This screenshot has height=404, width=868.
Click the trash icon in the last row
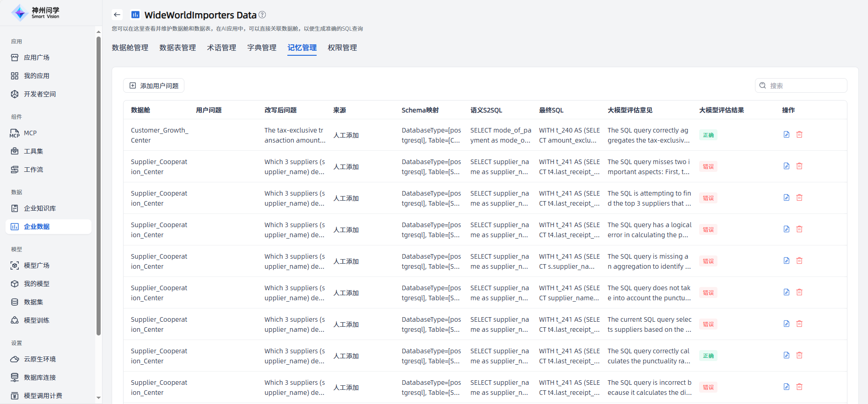point(799,387)
